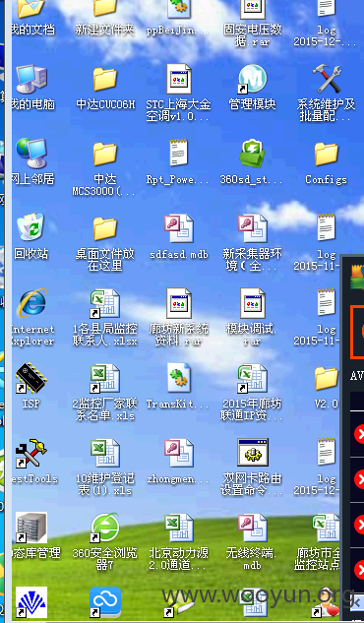The width and height of the screenshot is (364, 623).
Task: Launch the ISP chip programmer shortcut
Action: click(x=30, y=378)
